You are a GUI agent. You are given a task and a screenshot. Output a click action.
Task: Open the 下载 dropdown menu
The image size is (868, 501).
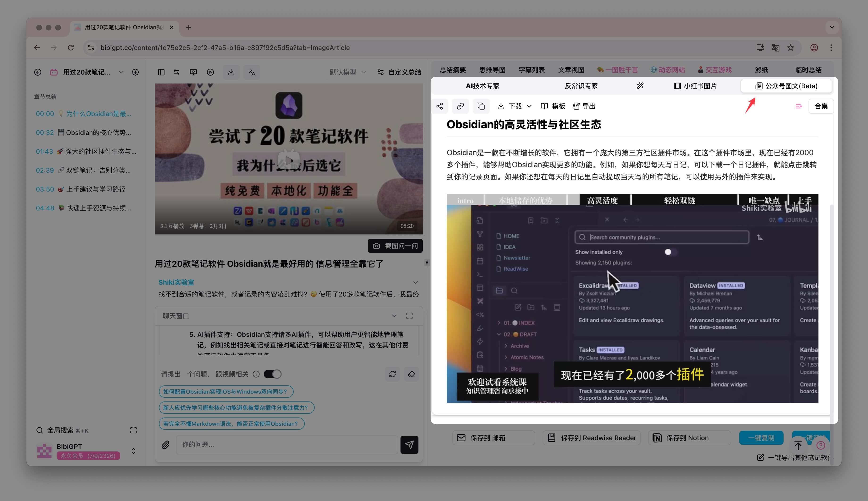pyautogui.click(x=515, y=106)
